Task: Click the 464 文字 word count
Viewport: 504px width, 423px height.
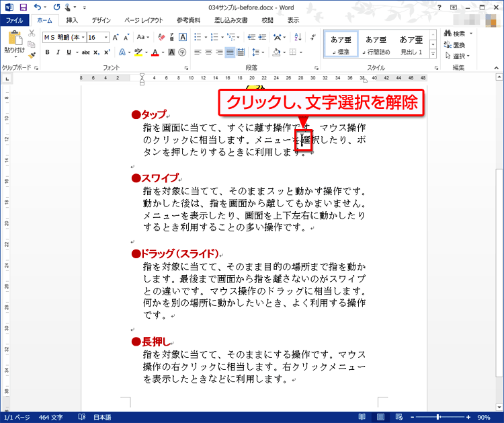Action: (x=51, y=417)
